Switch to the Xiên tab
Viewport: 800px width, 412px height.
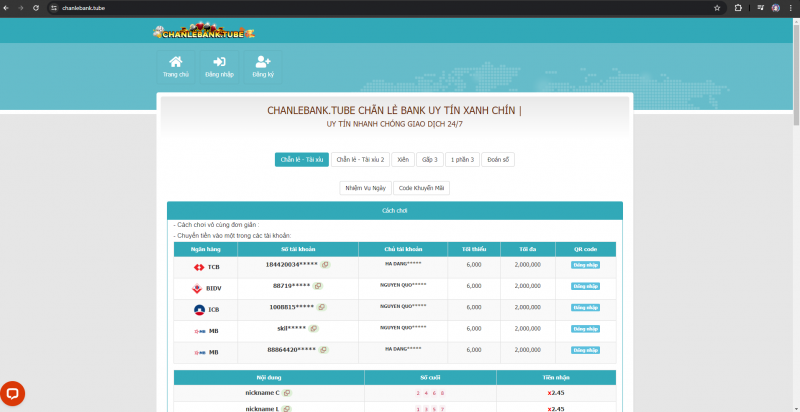pos(403,160)
